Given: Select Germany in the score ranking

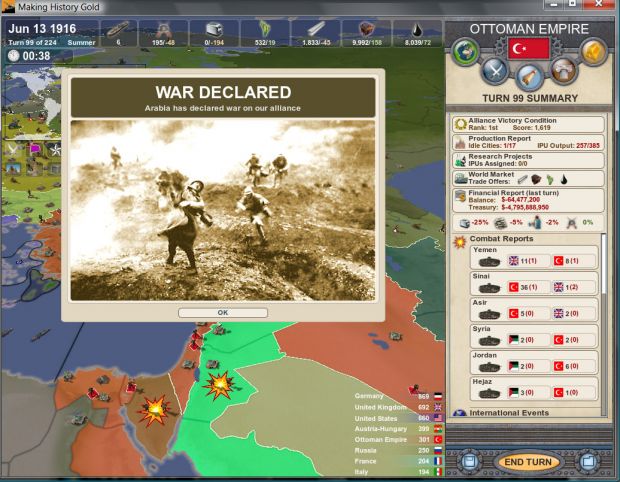Looking at the screenshot, I should (x=398, y=396).
